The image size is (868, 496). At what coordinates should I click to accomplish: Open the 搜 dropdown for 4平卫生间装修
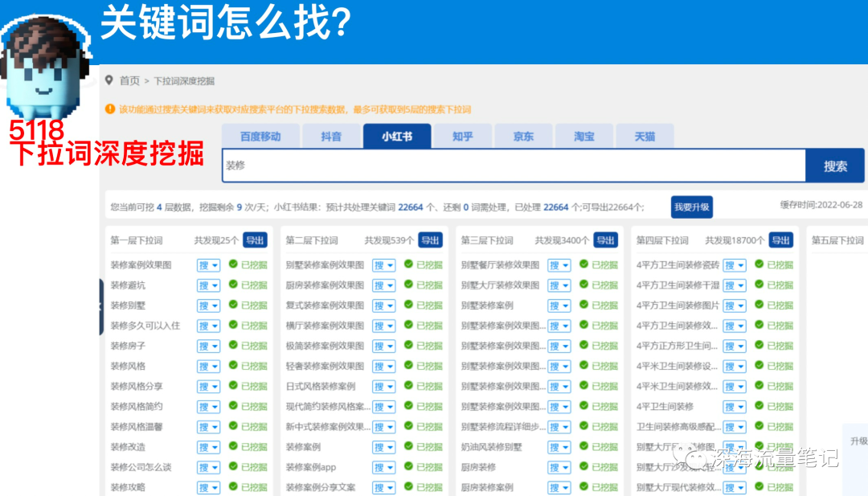click(x=735, y=407)
